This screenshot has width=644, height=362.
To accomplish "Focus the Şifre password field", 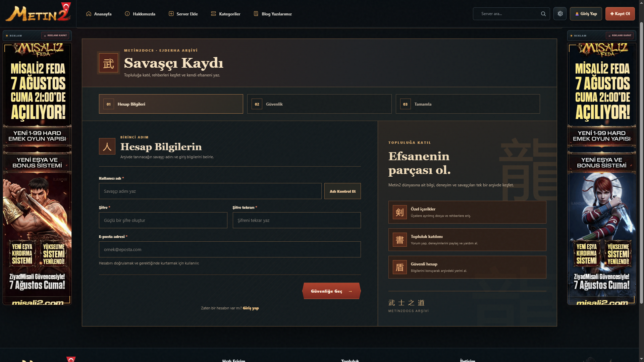I will [x=163, y=220].
